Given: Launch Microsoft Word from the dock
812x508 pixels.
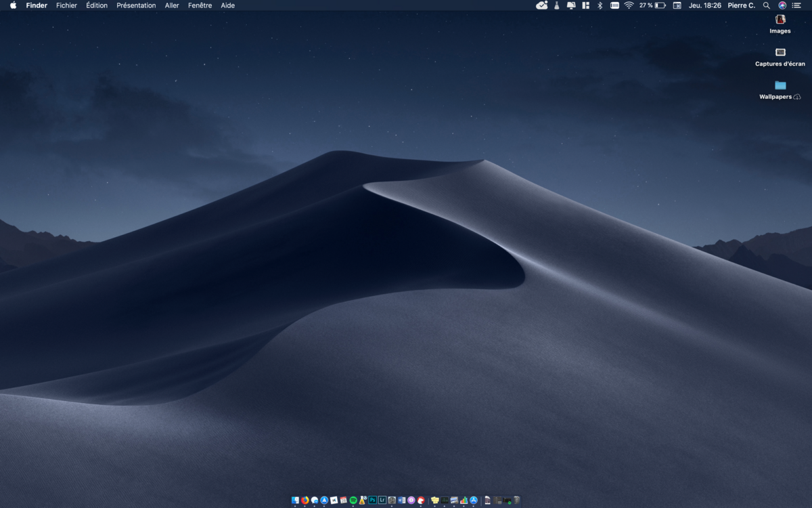Looking at the screenshot, I should pos(401,500).
